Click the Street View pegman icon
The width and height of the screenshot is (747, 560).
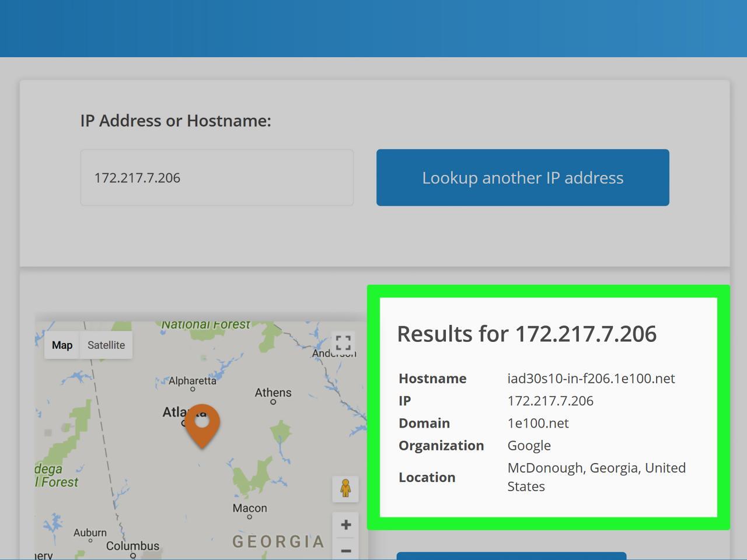pos(345,488)
